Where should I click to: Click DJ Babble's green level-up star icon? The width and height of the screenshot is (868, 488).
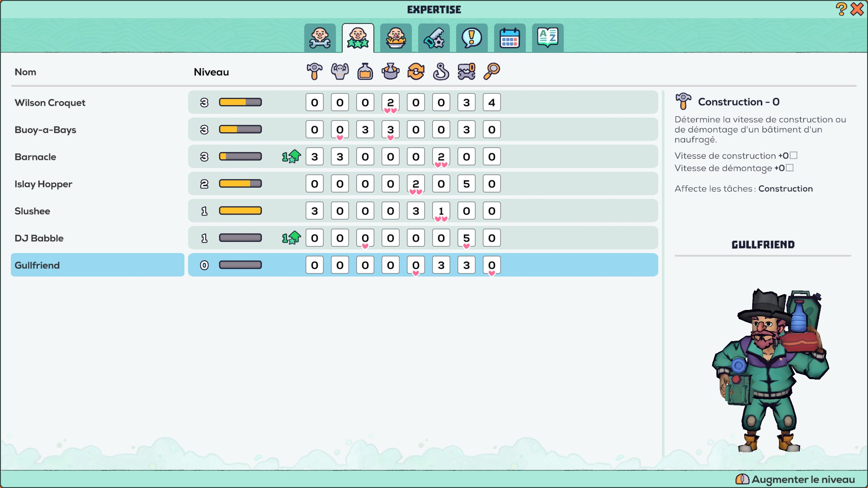click(x=292, y=238)
